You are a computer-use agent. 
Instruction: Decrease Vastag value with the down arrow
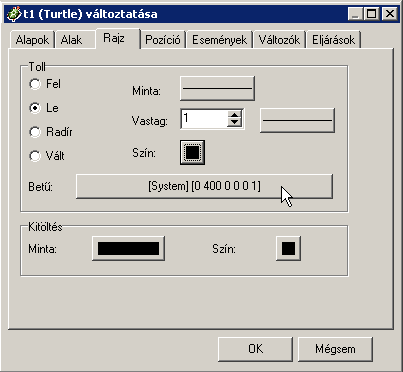click(x=235, y=123)
